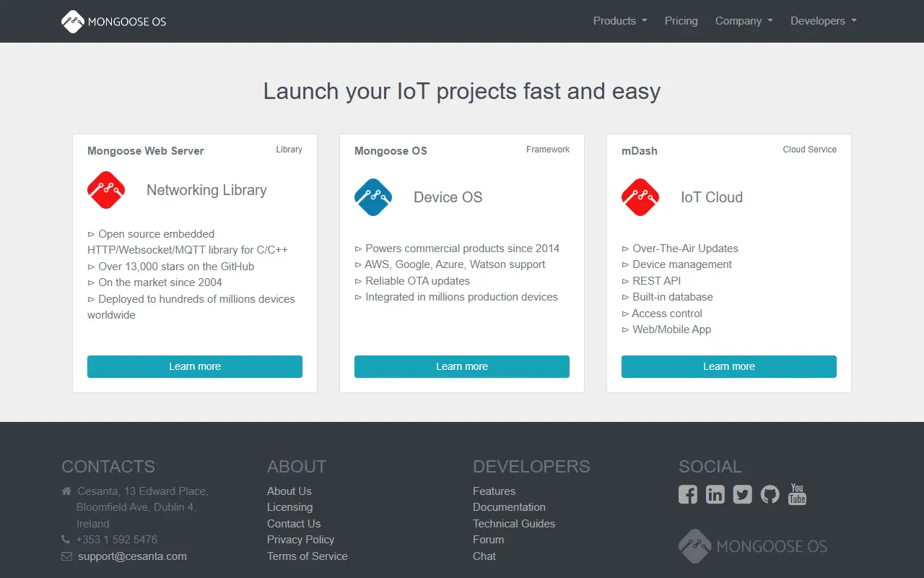The image size is (924, 578).
Task: Click the phone icon in Contacts
Action: pyautogui.click(x=66, y=540)
